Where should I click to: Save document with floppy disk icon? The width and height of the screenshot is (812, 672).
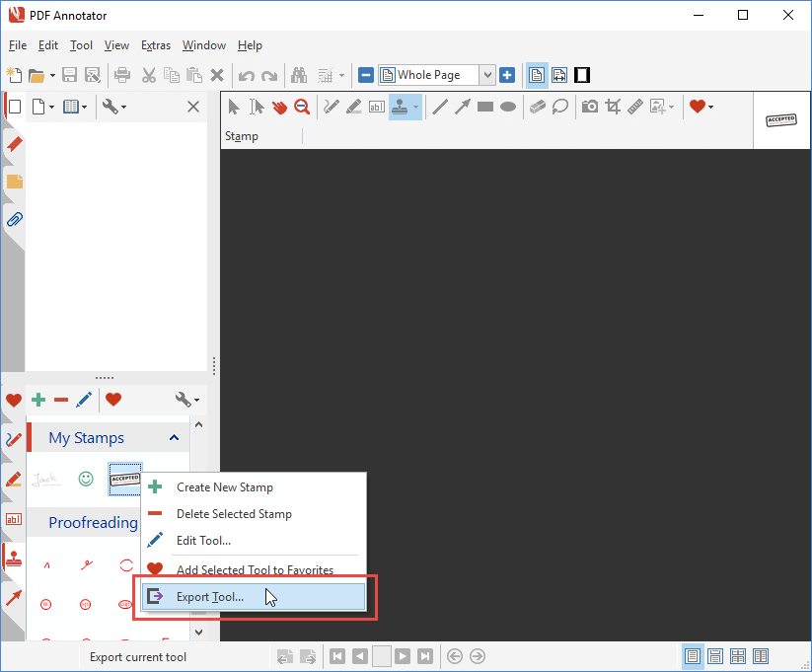click(x=69, y=75)
